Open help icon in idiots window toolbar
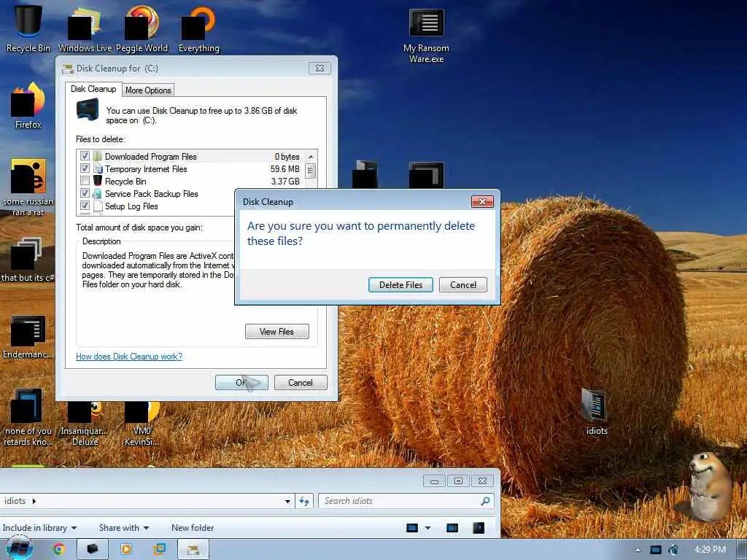Viewport: 747px width, 560px height. (479, 528)
